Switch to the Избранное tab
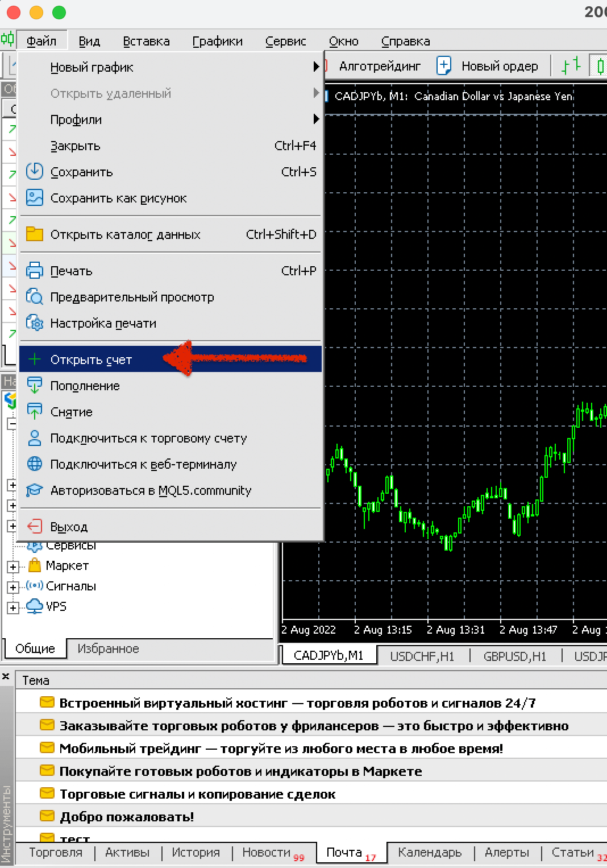The width and height of the screenshot is (607, 868). click(x=108, y=648)
